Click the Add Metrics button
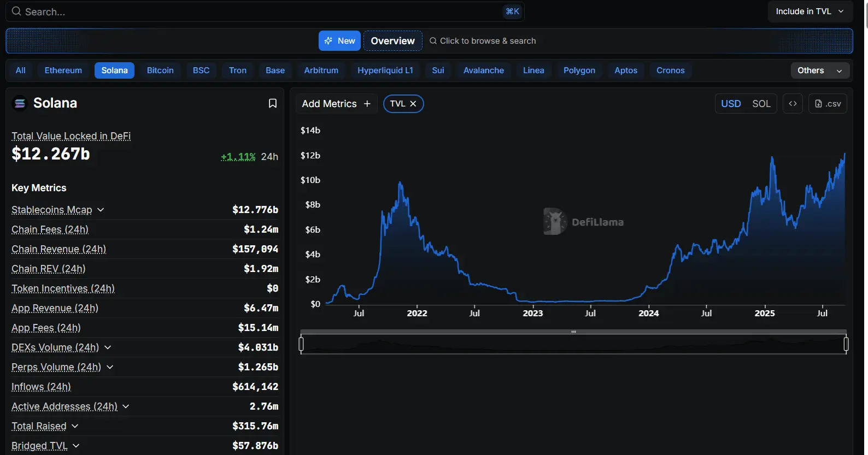The height and width of the screenshot is (455, 868). 336,104
